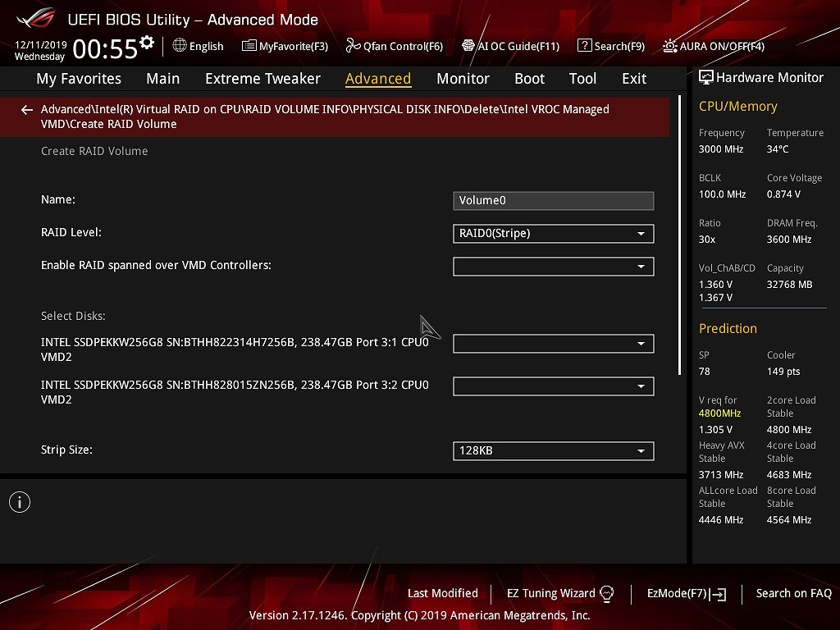This screenshot has width=840, height=630.
Task: Select disk on Port 3:2 dropdown
Action: point(553,386)
